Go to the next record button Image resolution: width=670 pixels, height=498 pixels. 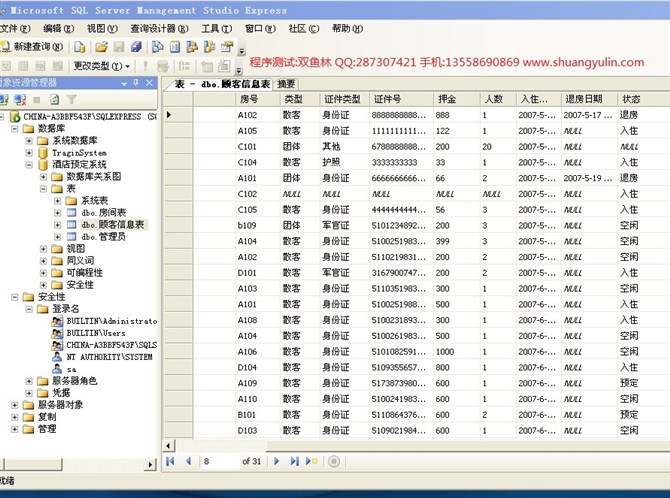276,461
